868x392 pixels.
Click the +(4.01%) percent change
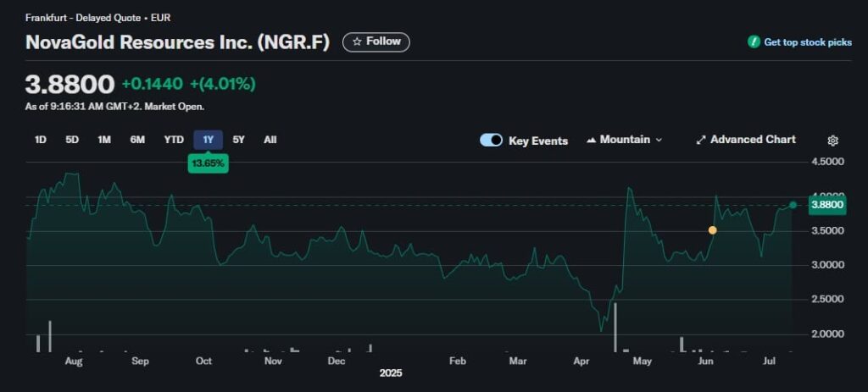(x=223, y=84)
